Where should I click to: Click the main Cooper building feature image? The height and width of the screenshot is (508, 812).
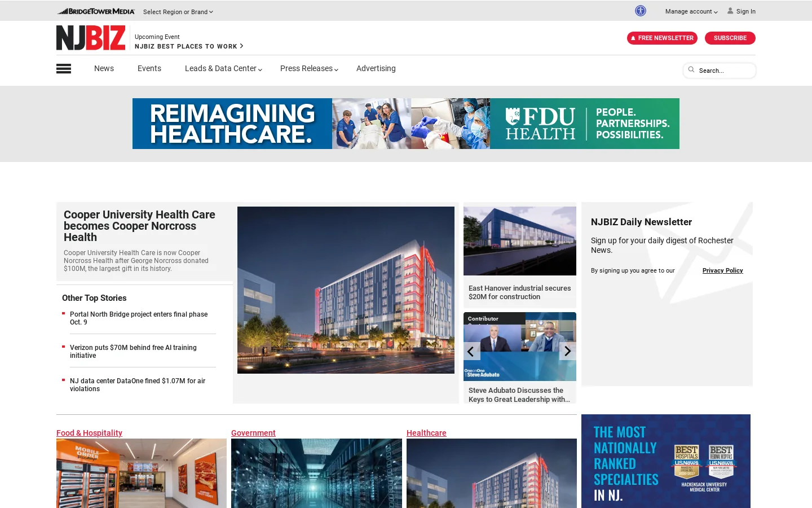coord(346,290)
